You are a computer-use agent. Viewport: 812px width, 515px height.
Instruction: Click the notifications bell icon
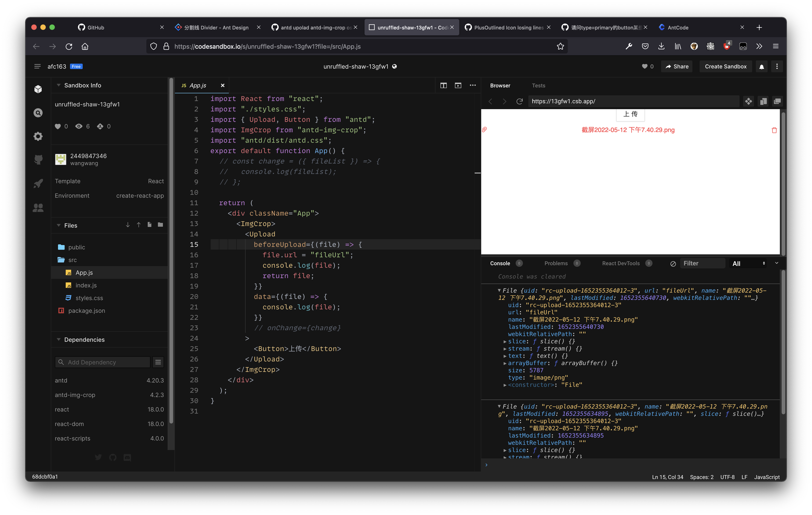point(761,67)
